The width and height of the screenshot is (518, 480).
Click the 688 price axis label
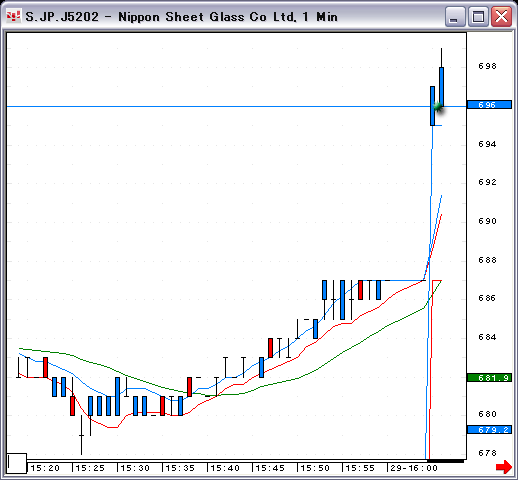point(487,260)
